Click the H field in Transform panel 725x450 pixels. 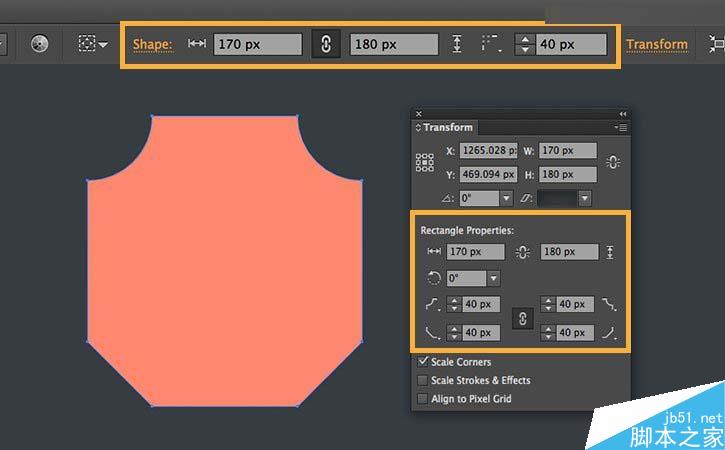(x=568, y=174)
